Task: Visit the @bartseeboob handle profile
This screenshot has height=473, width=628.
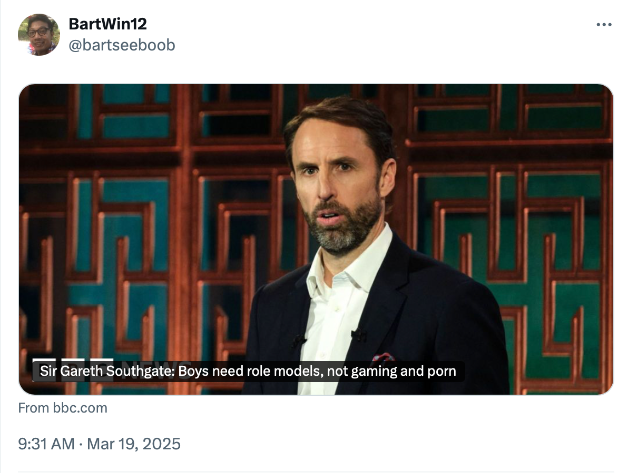Action: tap(120, 45)
